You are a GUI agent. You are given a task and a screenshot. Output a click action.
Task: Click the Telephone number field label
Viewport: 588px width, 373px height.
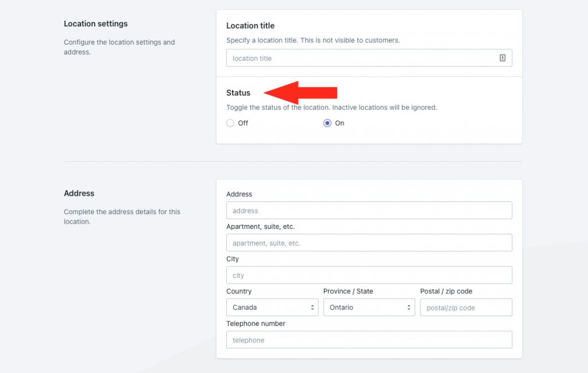(256, 324)
